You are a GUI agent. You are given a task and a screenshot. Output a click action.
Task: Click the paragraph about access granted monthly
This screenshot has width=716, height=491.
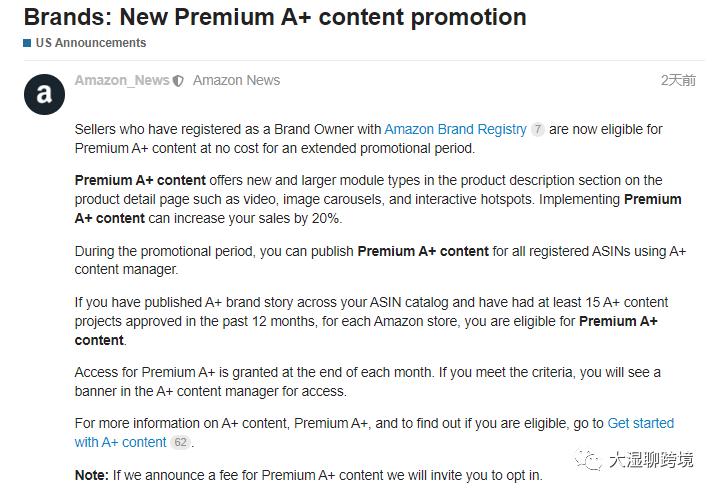point(368,382)
